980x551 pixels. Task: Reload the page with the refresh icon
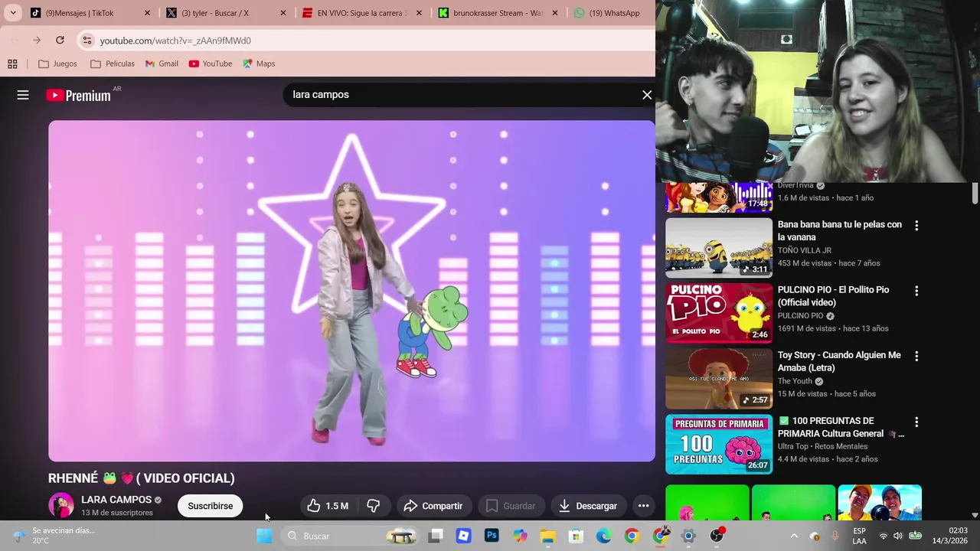[x=60, y=40]
